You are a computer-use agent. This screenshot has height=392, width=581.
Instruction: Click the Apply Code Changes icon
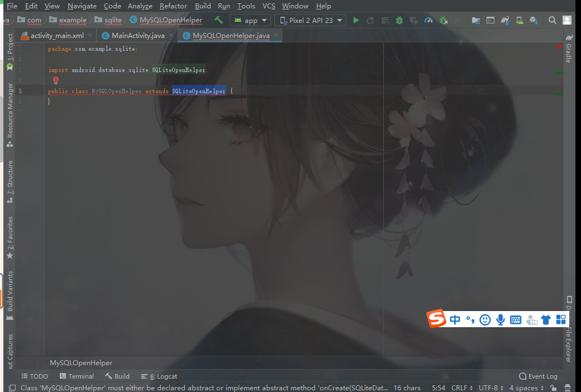pyautogui.click(x=385, y=20)
